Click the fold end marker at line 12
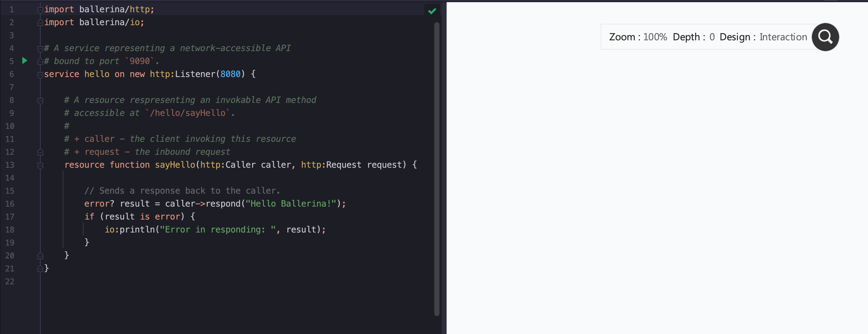Viewport: 868px width, 334px height. pos(40,152)
